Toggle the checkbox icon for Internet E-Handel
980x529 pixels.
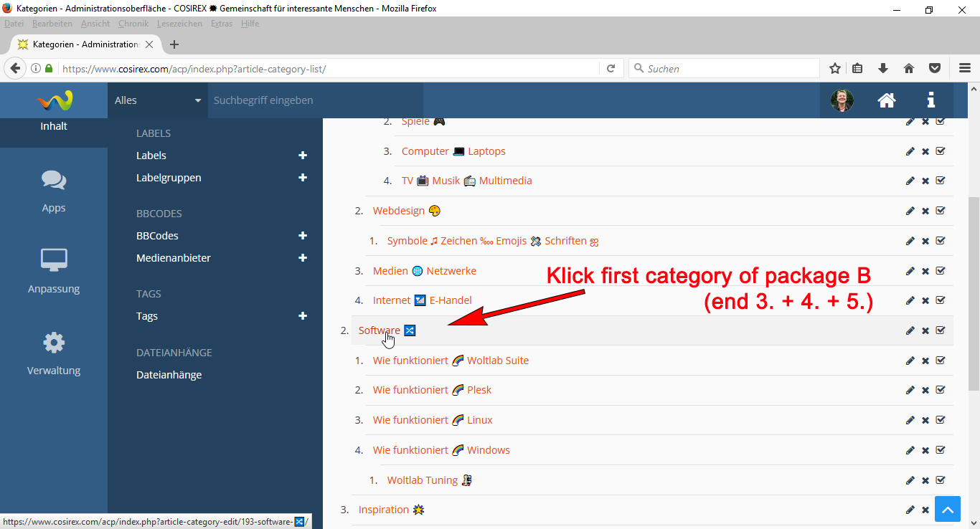(941, 300)
